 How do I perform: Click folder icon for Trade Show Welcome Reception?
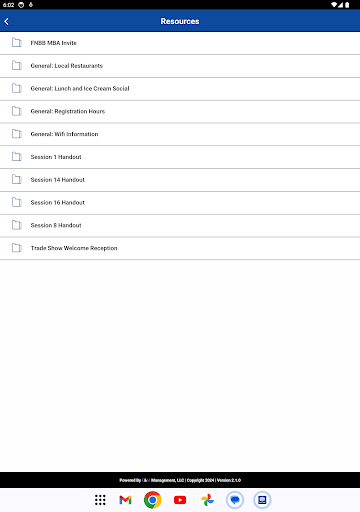click(x=17, y=248)
